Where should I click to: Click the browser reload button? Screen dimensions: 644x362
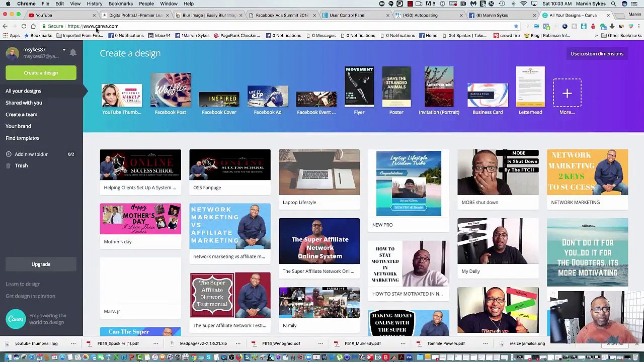coord(24,26)
